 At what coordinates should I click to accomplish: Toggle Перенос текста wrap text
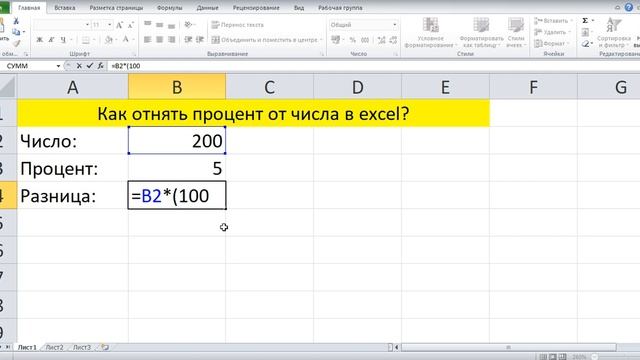238,25
